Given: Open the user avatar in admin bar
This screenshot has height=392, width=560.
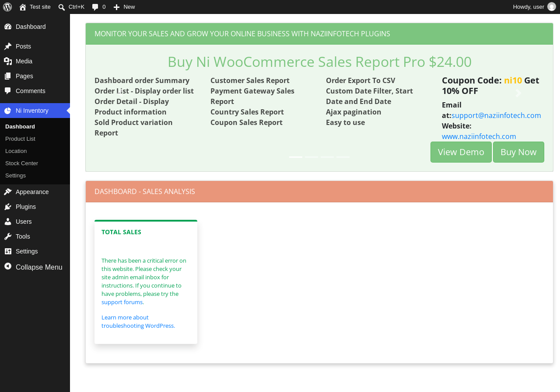Looking at the screenshot, I should (x=552, y=7).
